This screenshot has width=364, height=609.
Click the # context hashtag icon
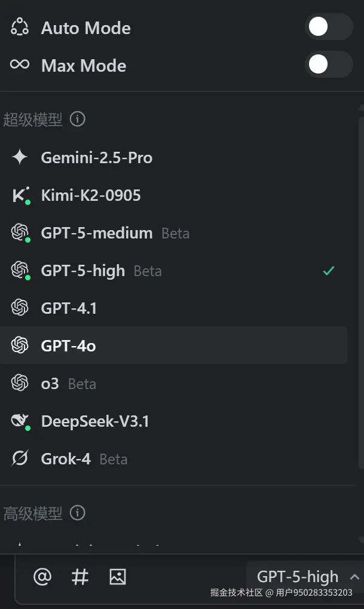79,577
